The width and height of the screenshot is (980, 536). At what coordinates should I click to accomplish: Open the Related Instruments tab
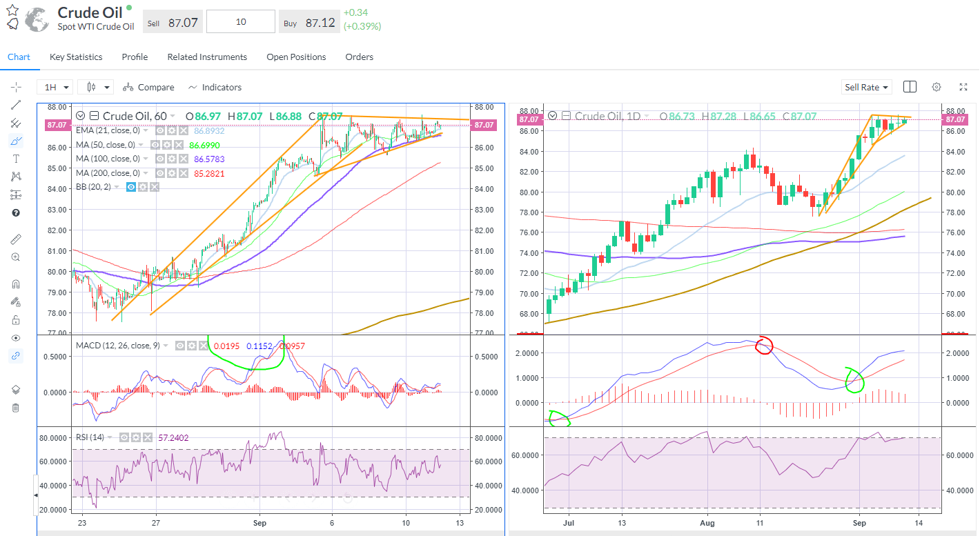pos(207,57)
